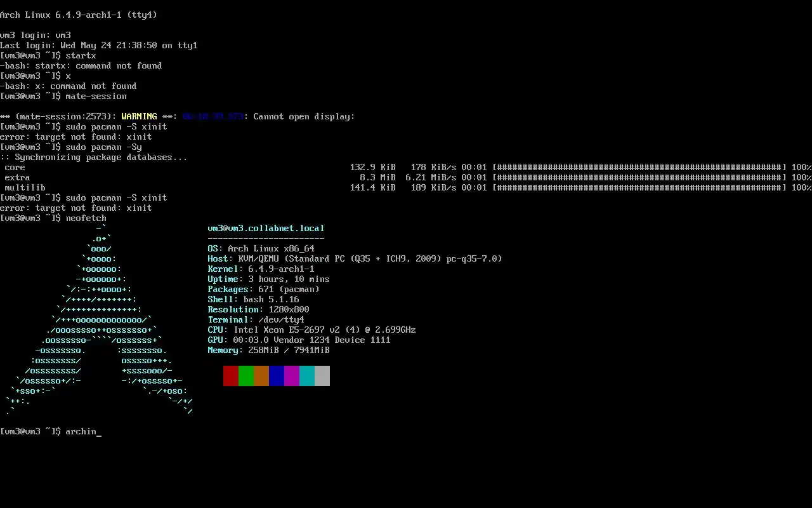Click the 'mate-session' command line
Viewport: 812px width, 508px height.
point(63,96)
